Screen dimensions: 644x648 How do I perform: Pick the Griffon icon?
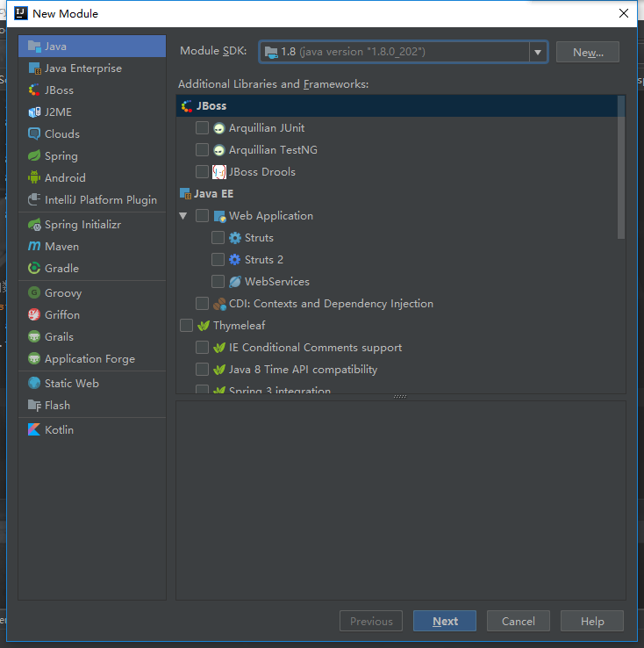[x=34, y=314]
